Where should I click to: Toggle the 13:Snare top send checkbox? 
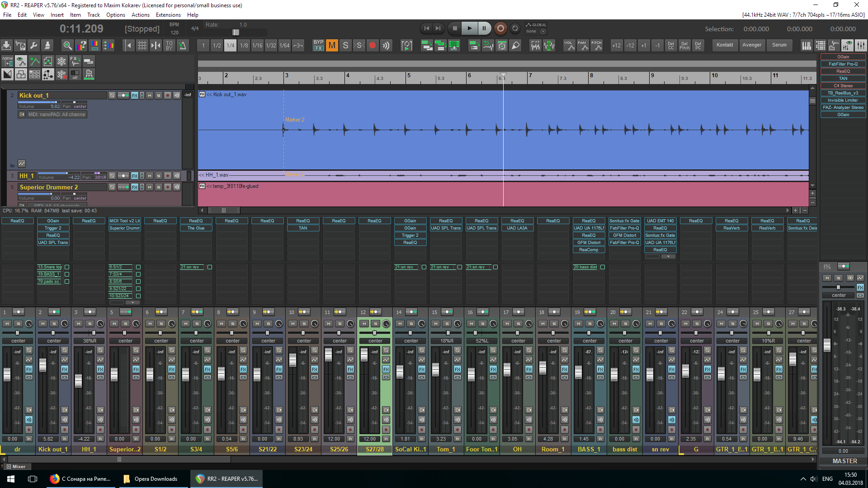point(67,267)
